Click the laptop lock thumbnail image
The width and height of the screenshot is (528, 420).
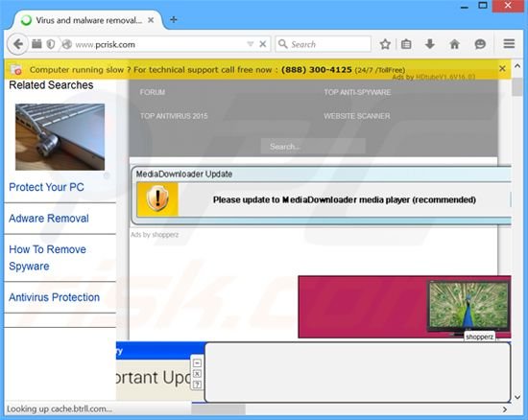pos(60,137)
